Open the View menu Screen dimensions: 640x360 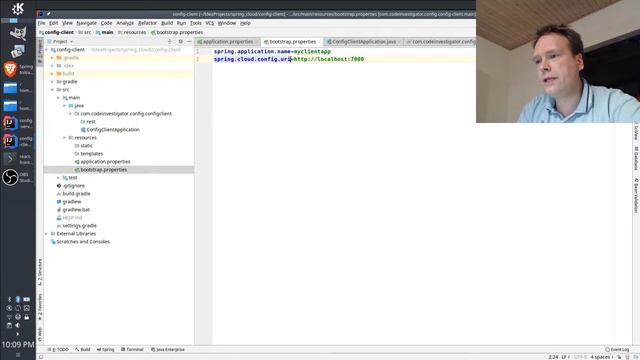[67, 23]
